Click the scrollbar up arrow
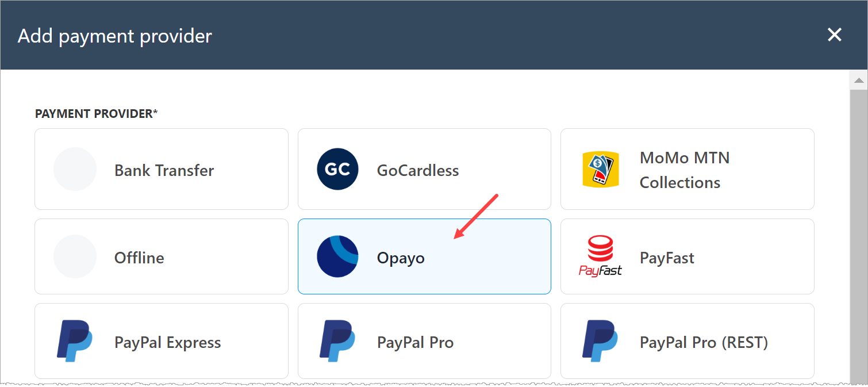 (859, 81)
